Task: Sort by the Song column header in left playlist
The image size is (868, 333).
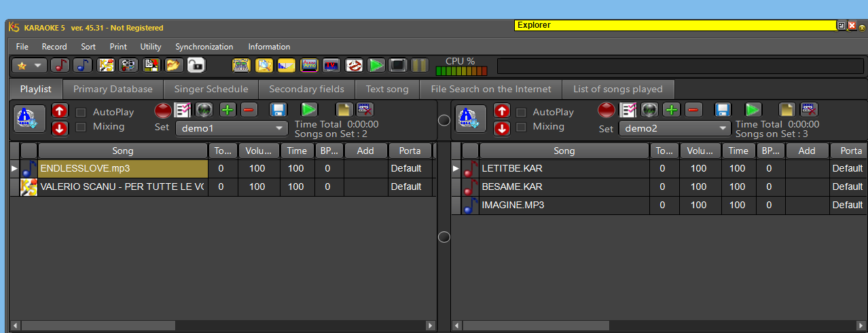Action: click(122, 151)
